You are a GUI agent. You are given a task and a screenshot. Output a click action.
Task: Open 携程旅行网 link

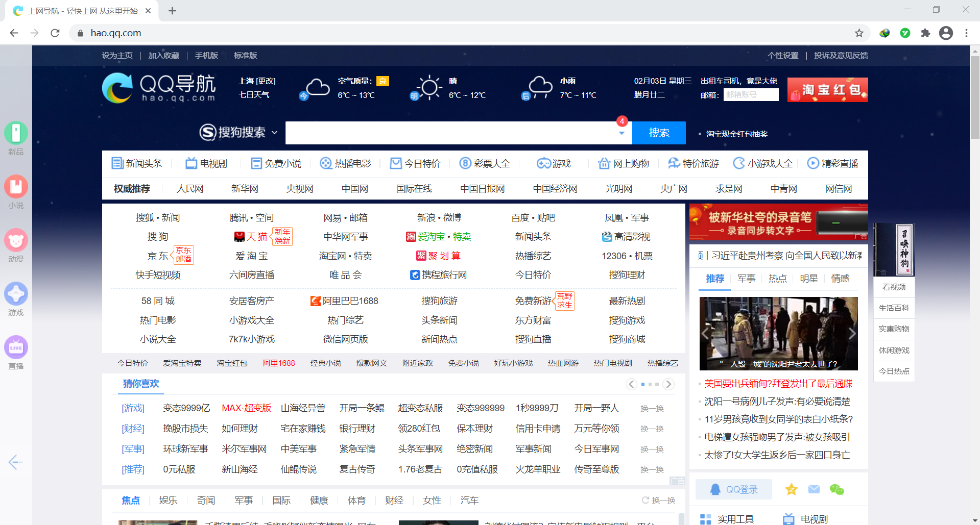(439, 275)
